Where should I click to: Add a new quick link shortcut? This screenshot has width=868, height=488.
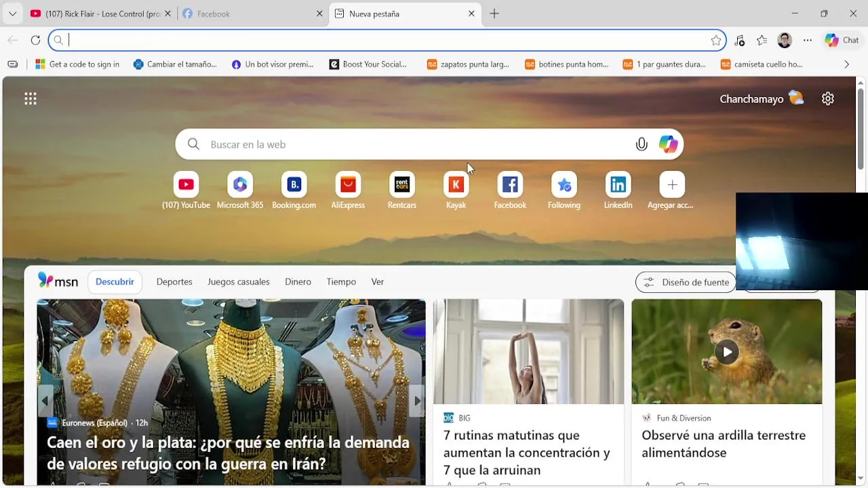(672, 190)
